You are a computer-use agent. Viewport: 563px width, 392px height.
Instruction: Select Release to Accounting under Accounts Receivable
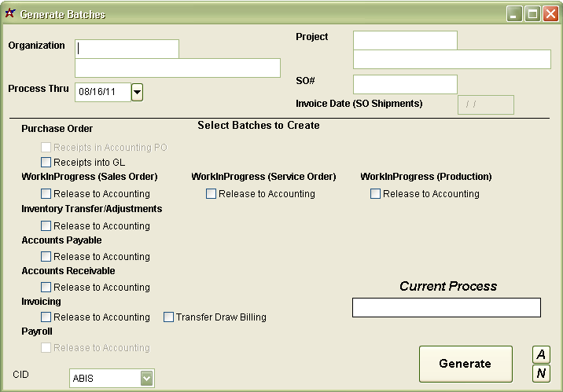[x=46, y=287]
